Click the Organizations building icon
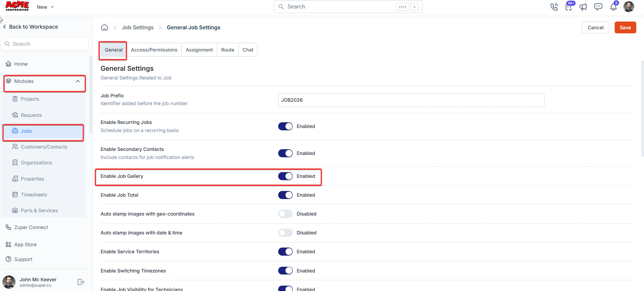 click(x=15, y=162)
